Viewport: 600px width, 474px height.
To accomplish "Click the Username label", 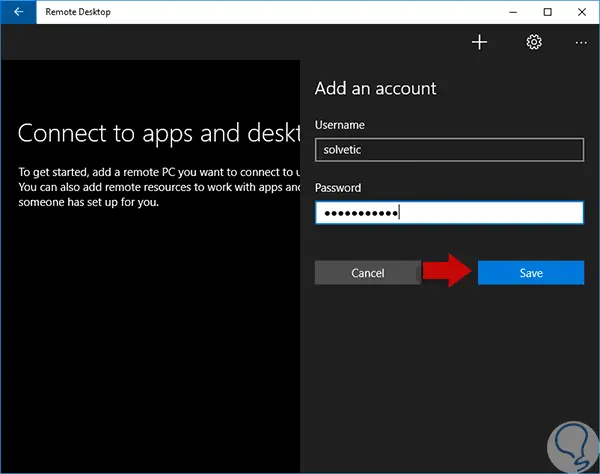I will pos(339,125).
